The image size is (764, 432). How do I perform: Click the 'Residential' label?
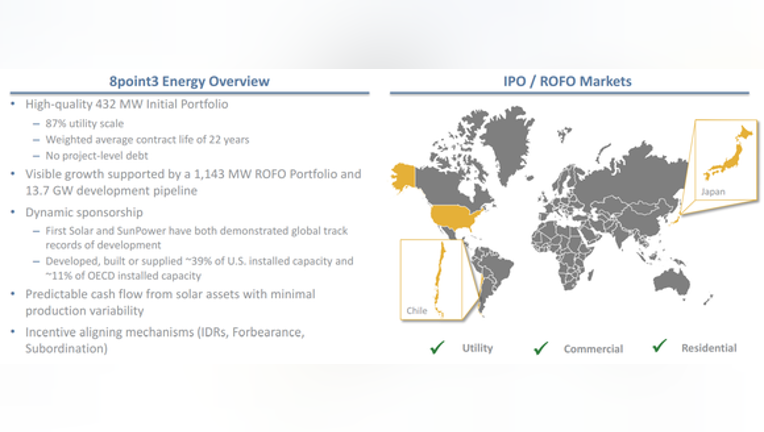point(709,348)
